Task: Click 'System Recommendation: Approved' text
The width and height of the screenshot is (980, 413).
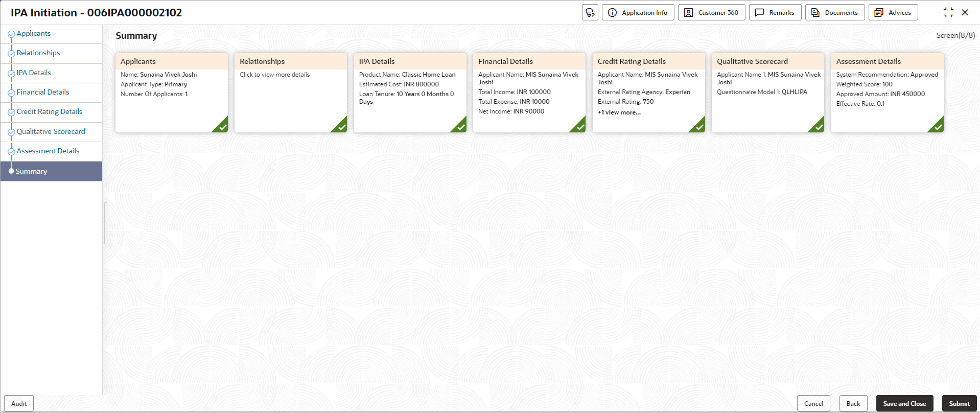Action: pos(887,75)
